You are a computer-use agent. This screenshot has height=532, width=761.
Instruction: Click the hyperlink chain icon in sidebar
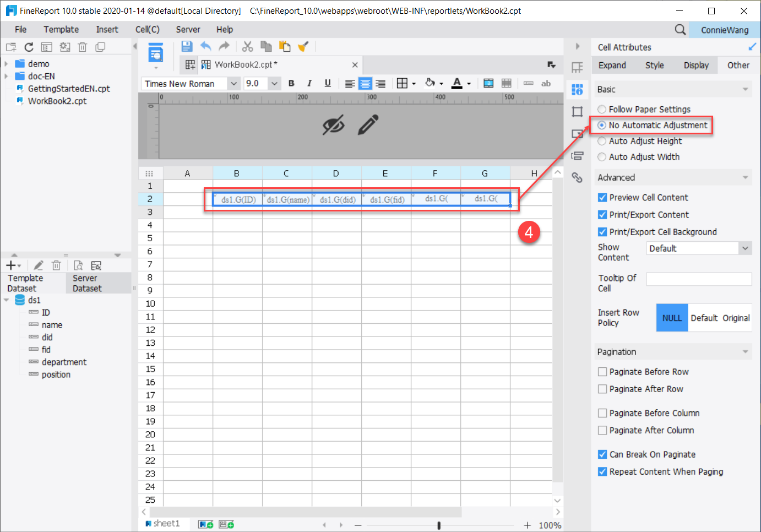577,177
